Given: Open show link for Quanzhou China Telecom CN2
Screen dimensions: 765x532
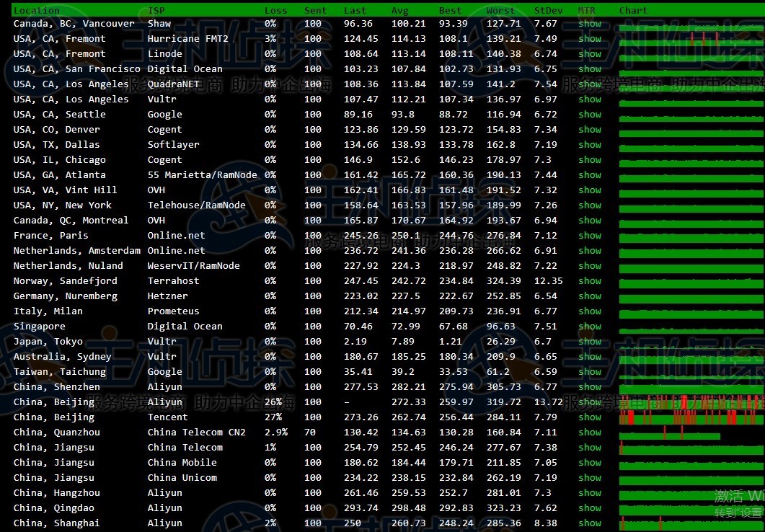Looking at the screenshot, I should point(589,433).
